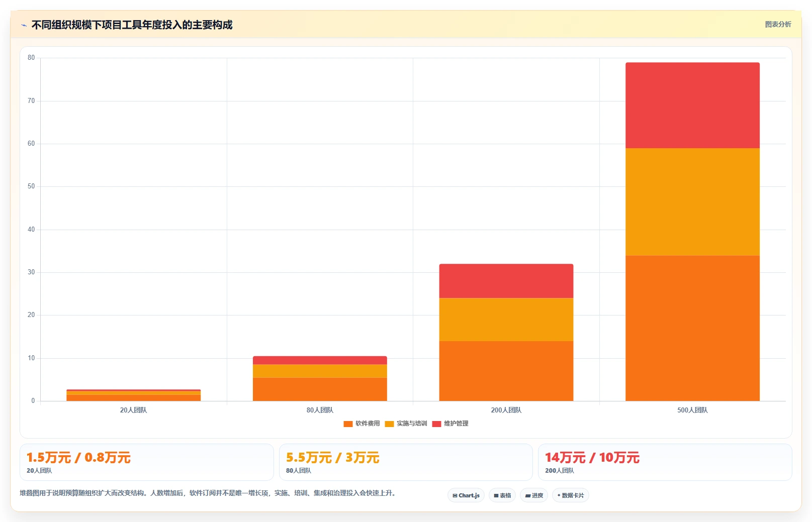Viewport: 812px width, 522px height.
Task: Click the description text starting with 堆叠图用于说明
Action: [x=208, y=493]
